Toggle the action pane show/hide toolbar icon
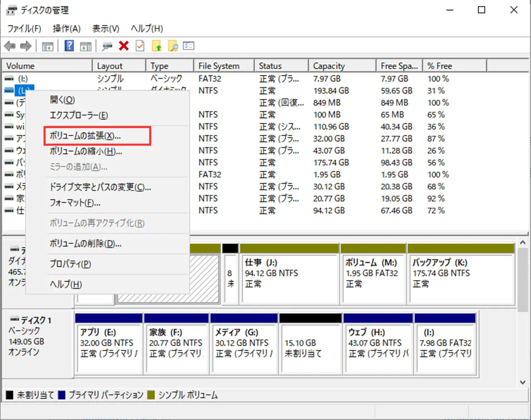Viewport: 531px width, 420px height. [x=86, y=46]
